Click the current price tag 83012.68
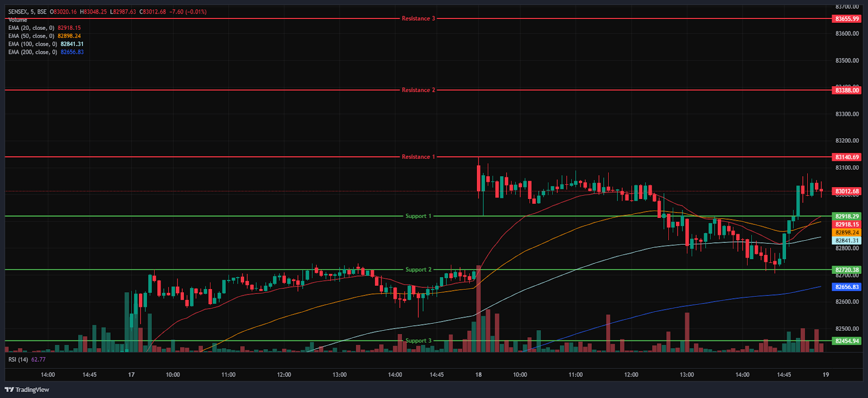Image resolution: width=868 pixels, height=398 pixels. coord(846,191)
